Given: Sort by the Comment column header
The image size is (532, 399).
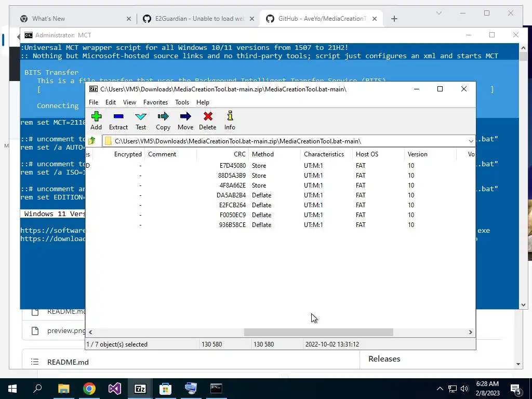Looking at the screenshot, I should (170, 154).
